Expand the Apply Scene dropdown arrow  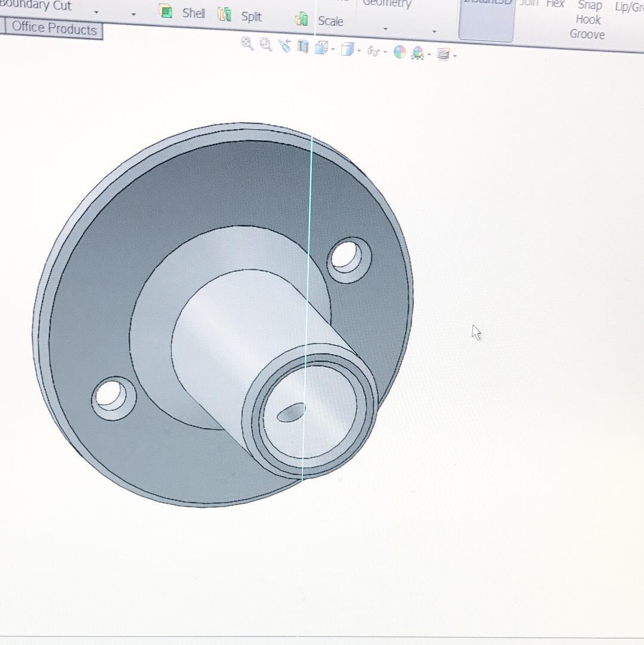click(429, 54)
